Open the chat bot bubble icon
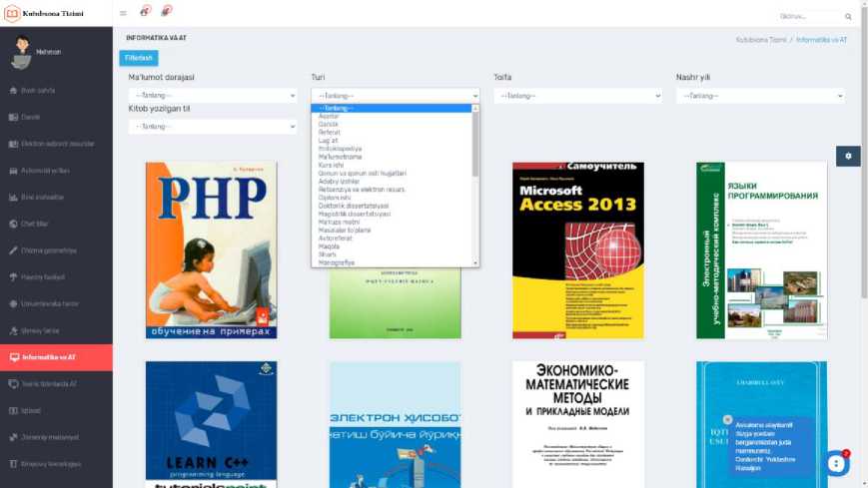This screenshot has width=868, height=488. click(x=837, y=463)
